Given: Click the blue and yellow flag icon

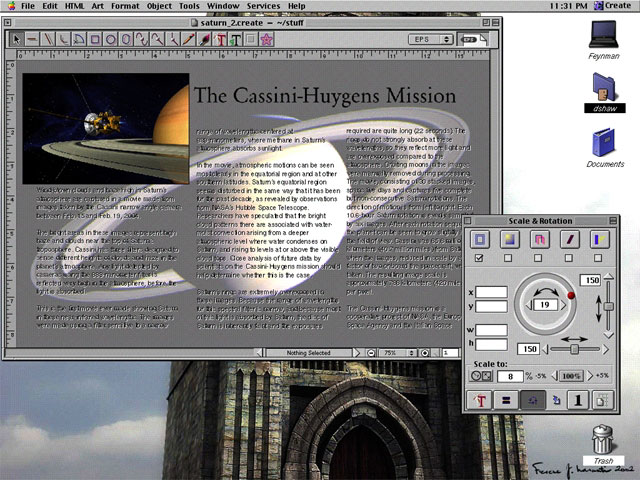Looking at the screenshot, I should [599, 240].
